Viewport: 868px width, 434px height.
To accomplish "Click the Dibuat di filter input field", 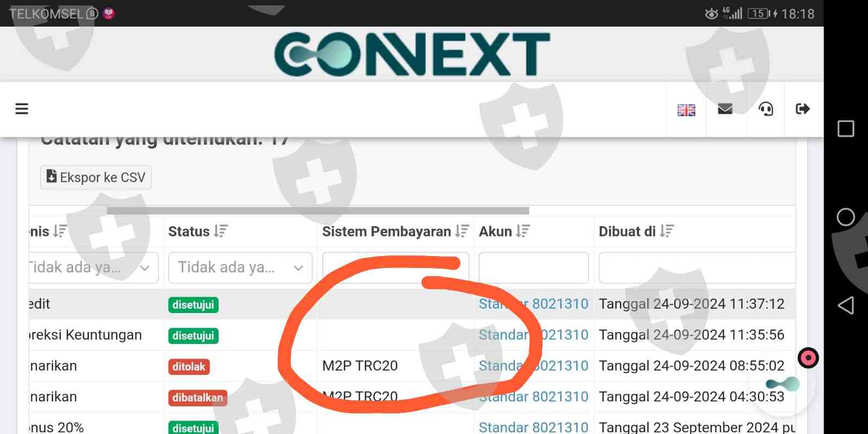I will pos(697,267).
